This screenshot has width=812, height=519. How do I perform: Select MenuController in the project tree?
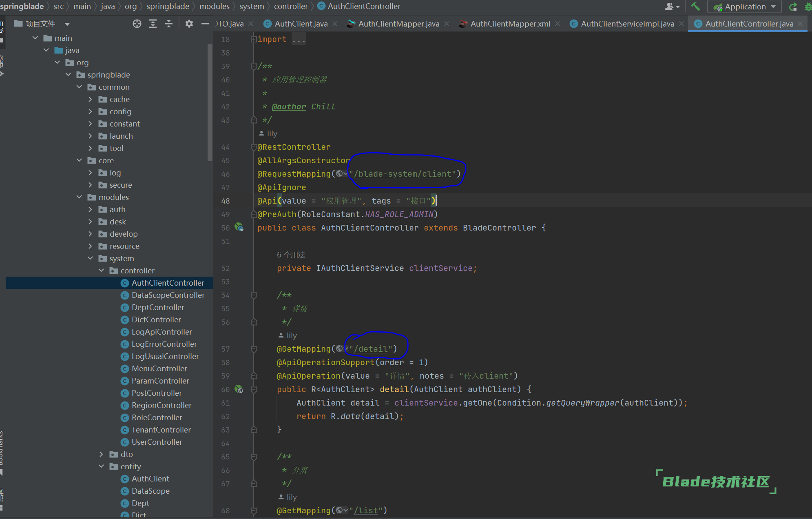point(159,368)
